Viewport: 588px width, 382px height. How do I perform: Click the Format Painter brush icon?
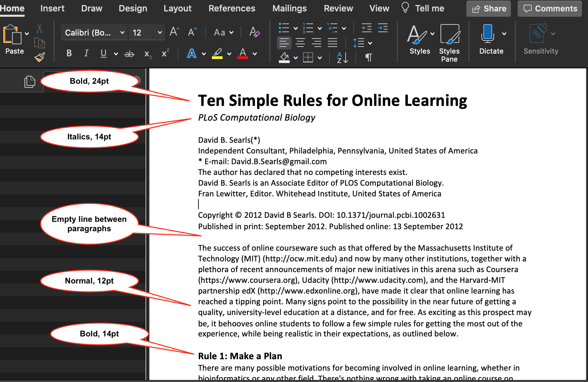point(40,57)
